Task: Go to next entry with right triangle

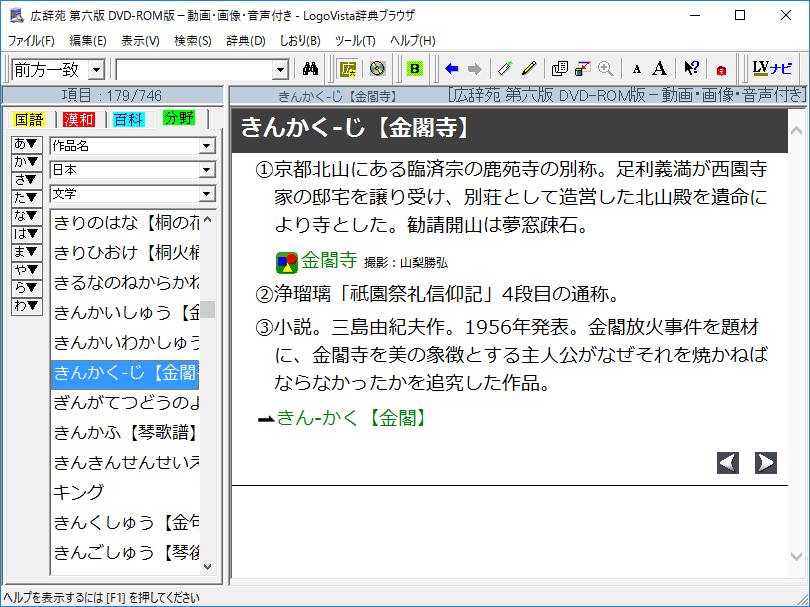Action: 766,463
